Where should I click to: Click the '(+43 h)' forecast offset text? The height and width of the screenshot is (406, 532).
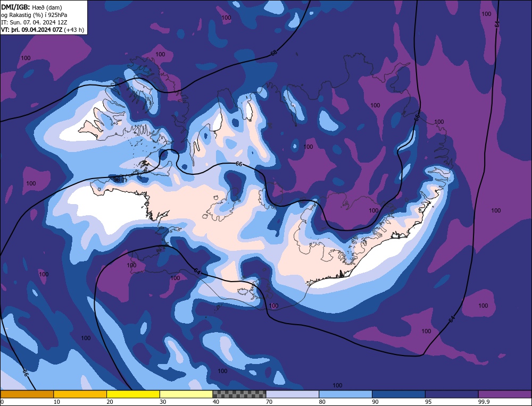click(x=74, y=29)
